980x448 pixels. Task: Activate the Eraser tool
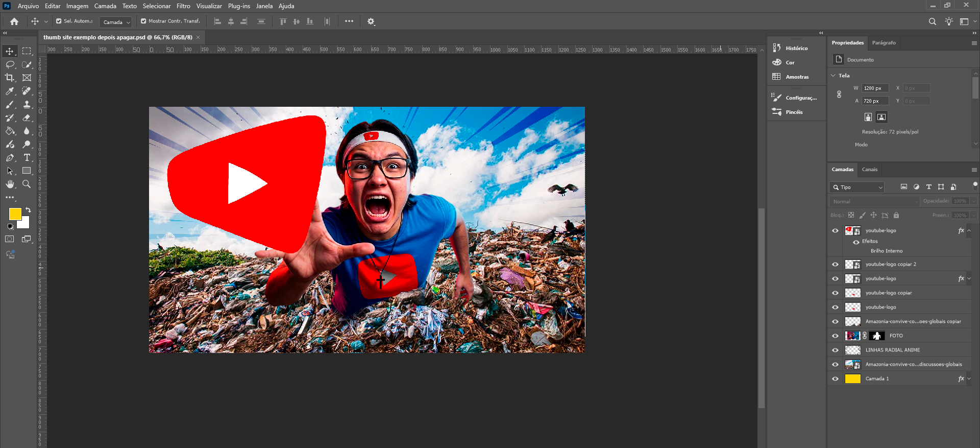(27, 117)
